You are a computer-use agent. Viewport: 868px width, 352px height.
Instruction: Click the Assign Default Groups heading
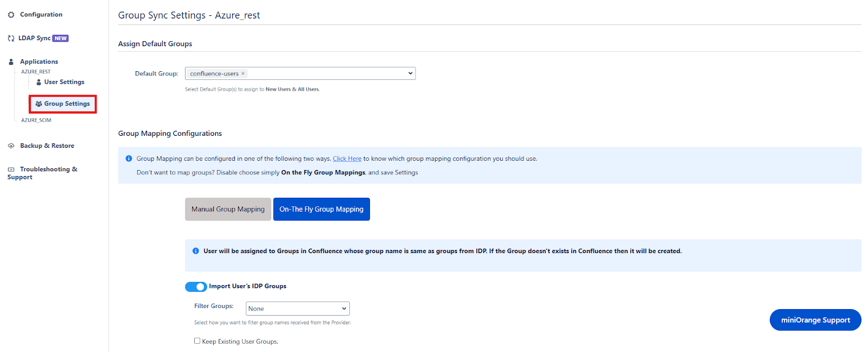coord(155,44)
